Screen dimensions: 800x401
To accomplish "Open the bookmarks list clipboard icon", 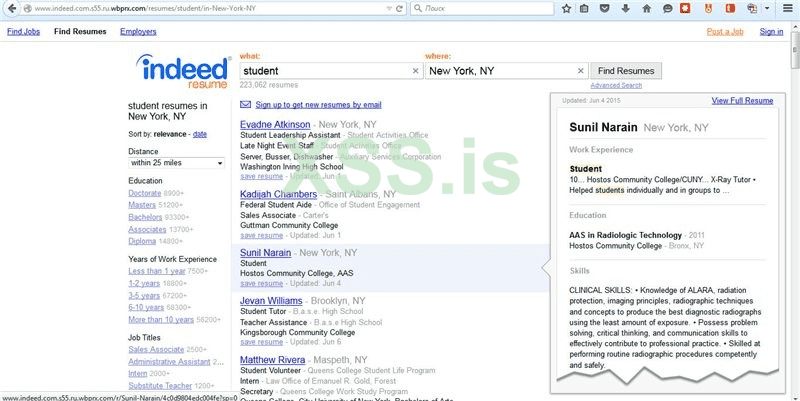I will pyautogui.click(x=584, y=9).
